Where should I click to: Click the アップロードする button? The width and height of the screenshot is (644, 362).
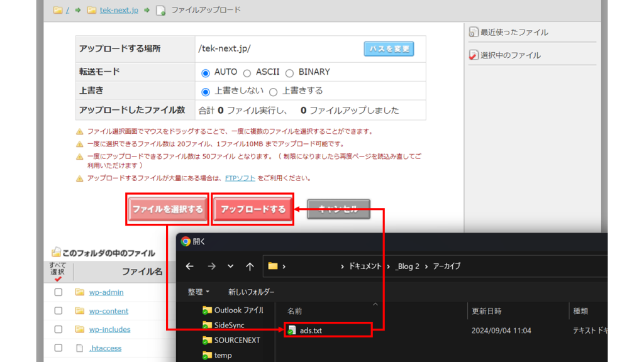coord(252,208)
